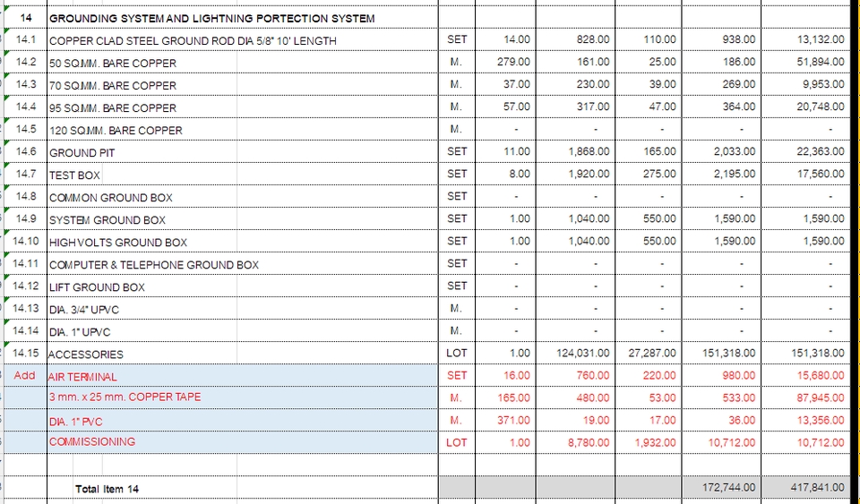Select the red AIR TERMINAL cell
Viewport: 860px width, 504px height.
coord(243,376)
